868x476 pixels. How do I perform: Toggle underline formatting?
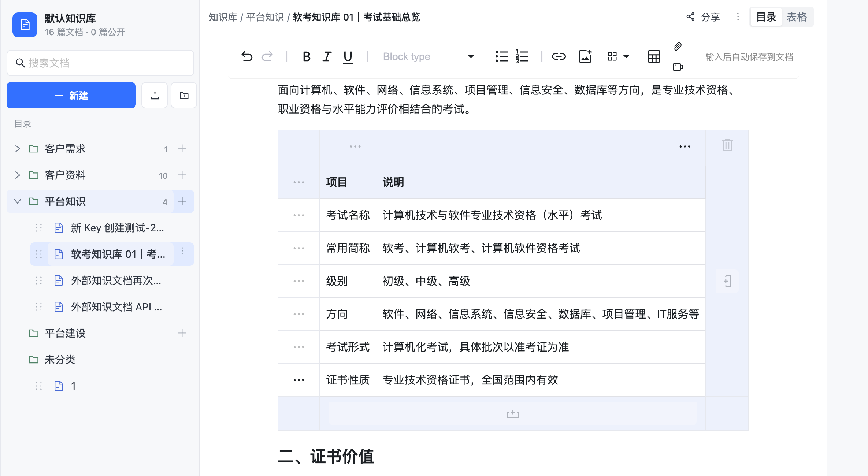pyautogui.click(x=348, y=57)
